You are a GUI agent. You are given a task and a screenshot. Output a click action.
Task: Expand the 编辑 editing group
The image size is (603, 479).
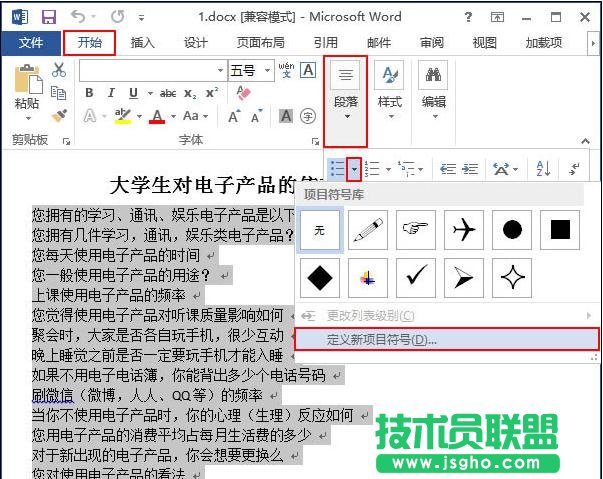tap(434, 90)
